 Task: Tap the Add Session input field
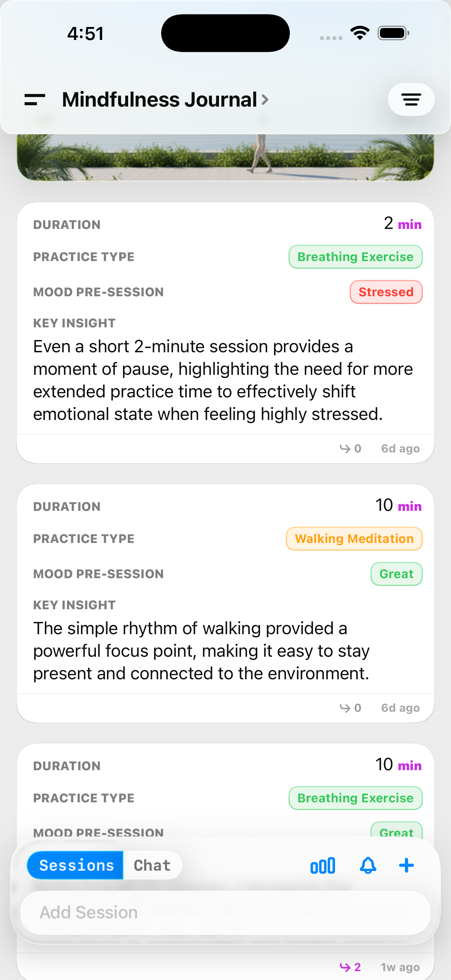pyautogui.click(x=225, y=912)
